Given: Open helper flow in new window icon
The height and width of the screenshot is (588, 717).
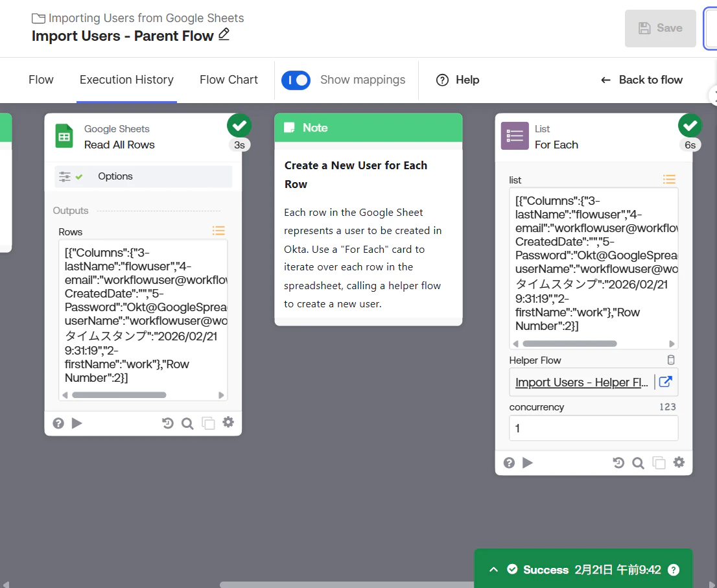Looking at the screenshot, I should point(666,382).
